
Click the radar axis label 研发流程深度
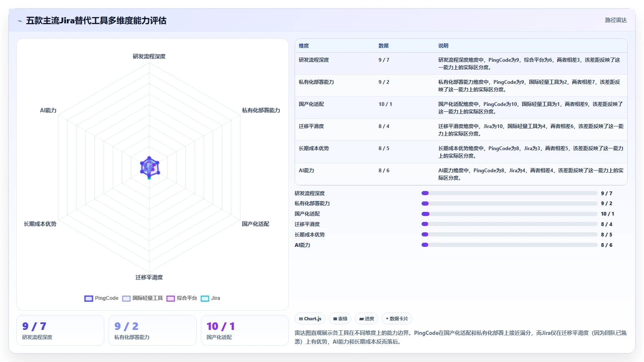149,56
